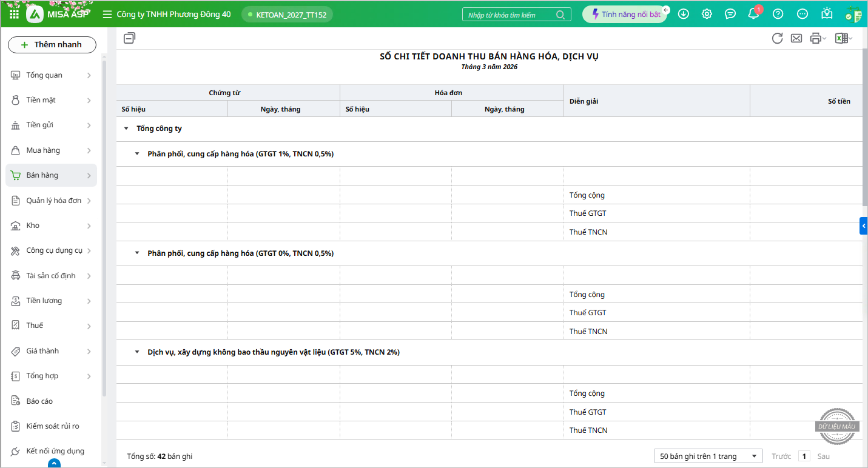Export report to Excel icon
Viewport: 868px width, 468px height.
pyautogui.click(x=841, y=38)
